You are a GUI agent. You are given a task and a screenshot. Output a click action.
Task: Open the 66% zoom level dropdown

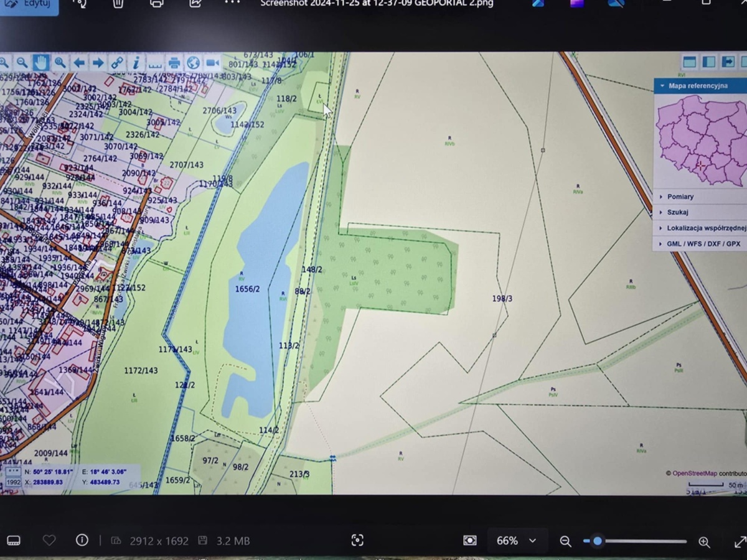515,541
